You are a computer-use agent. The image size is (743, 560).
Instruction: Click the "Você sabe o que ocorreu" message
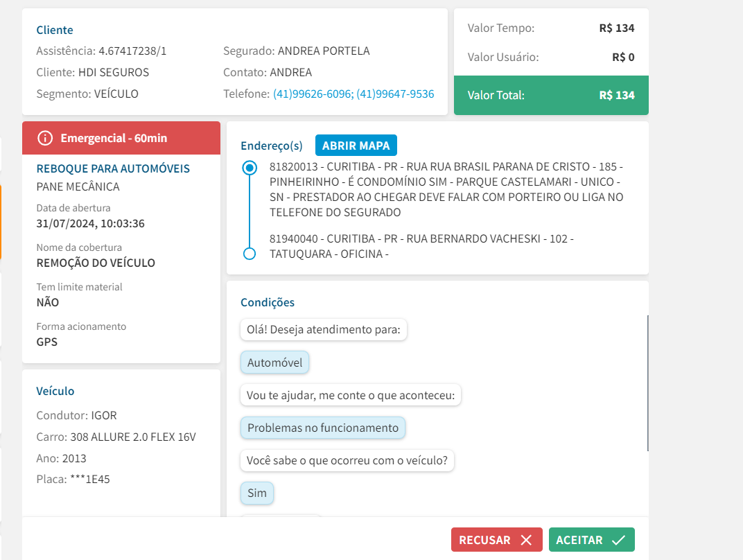347,460
